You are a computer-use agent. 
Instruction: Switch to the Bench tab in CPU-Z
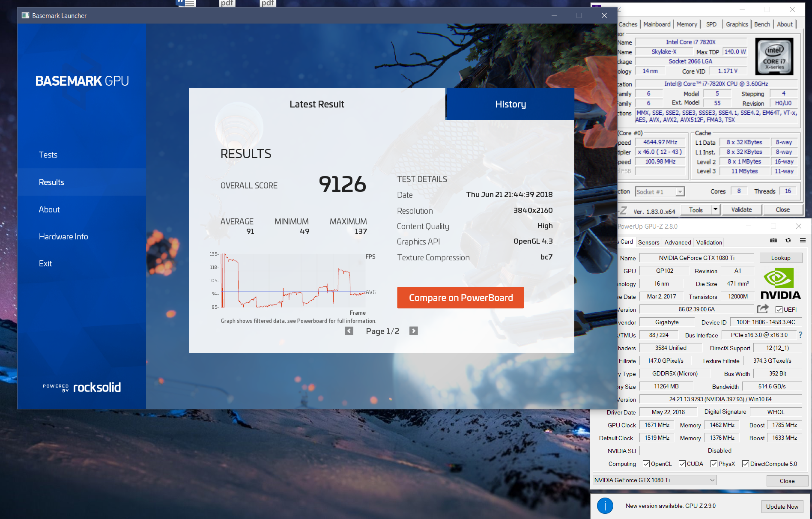click(x=762, y=24)
